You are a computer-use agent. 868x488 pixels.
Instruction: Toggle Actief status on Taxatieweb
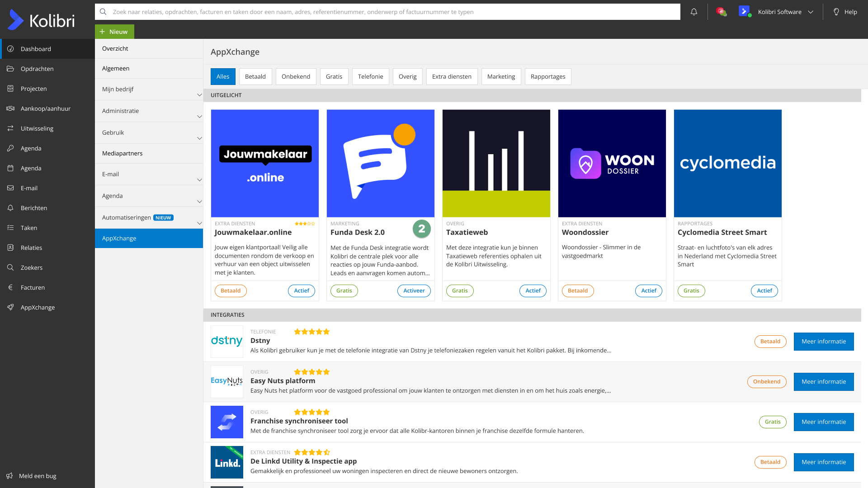(533, 291)
